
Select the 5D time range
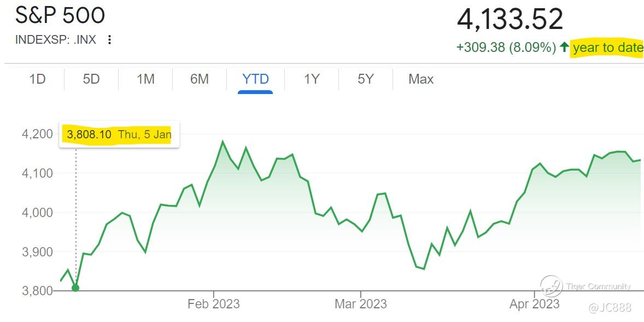click(x=91, y=79)
